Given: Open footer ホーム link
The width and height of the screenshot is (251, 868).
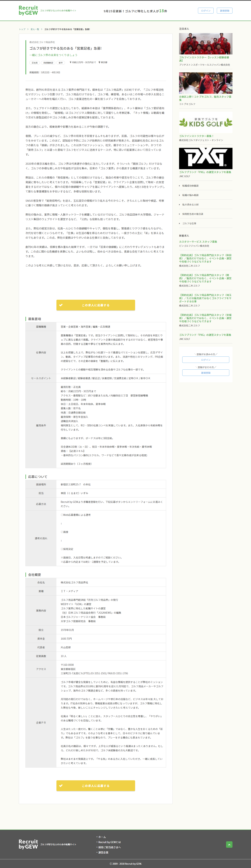Looking at the screenshot, I should 102,837.
